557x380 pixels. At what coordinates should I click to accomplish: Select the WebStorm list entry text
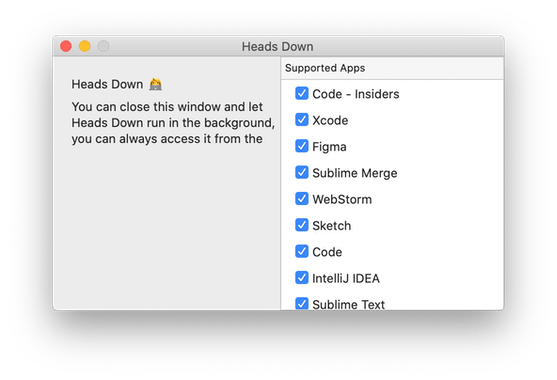click(342, 199)
